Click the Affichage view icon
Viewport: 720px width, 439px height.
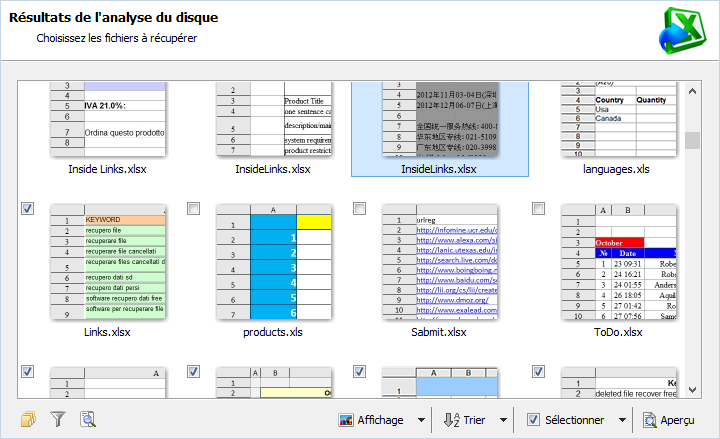click(x=346, y=420)
